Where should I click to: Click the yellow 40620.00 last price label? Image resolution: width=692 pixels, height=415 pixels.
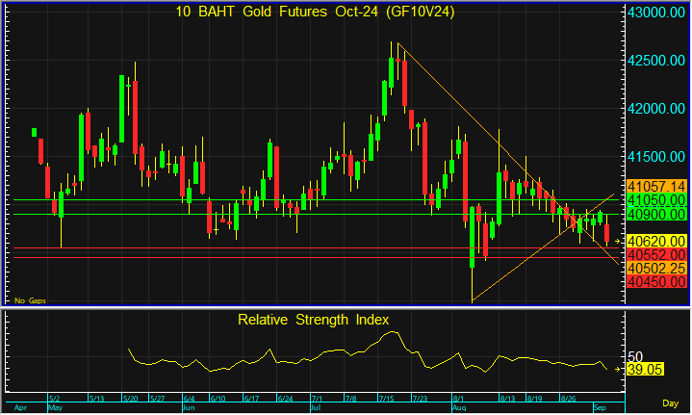point(653,242)
